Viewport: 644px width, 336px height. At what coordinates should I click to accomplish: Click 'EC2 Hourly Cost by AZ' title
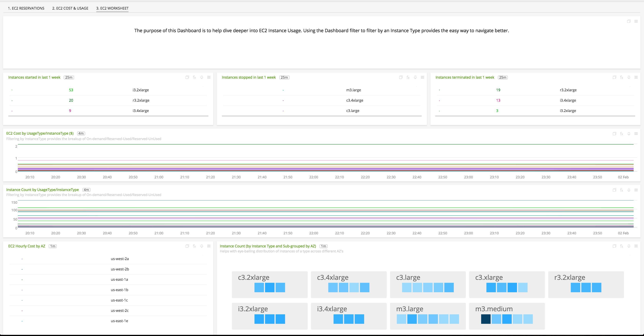27,246
